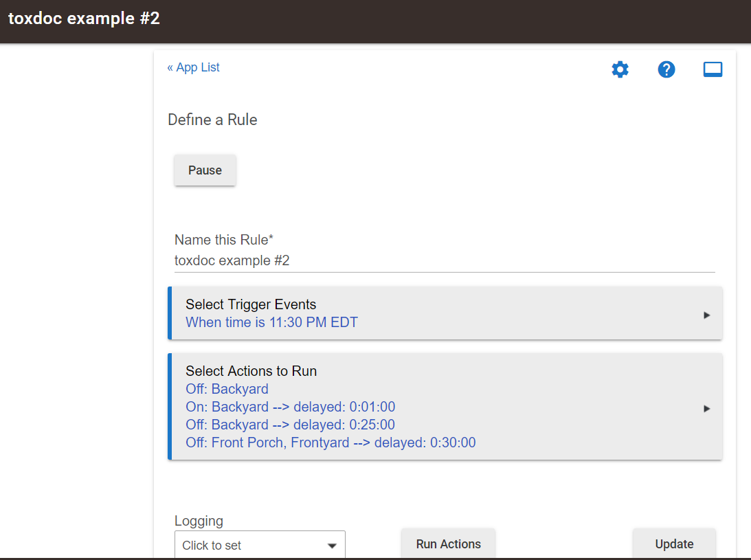Click the Update button
The image size is (751, 560).
pyautogui.click(x=673, y=544)
